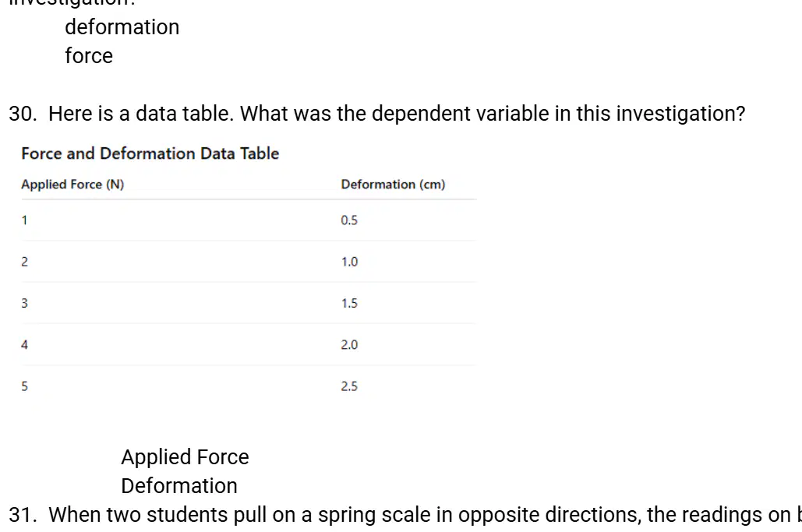Choose the "Applied Force" answer for question 30
802x532 pixels.
coord(185,457)
